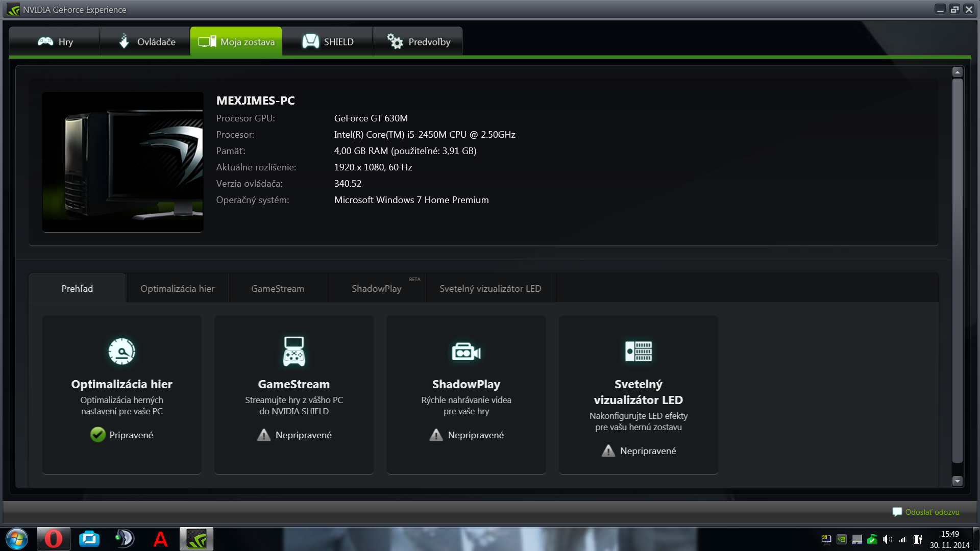Click the Optimalizácia hier magnifier icon
Viewport: 980px width, 551px height.
(121, 351)
